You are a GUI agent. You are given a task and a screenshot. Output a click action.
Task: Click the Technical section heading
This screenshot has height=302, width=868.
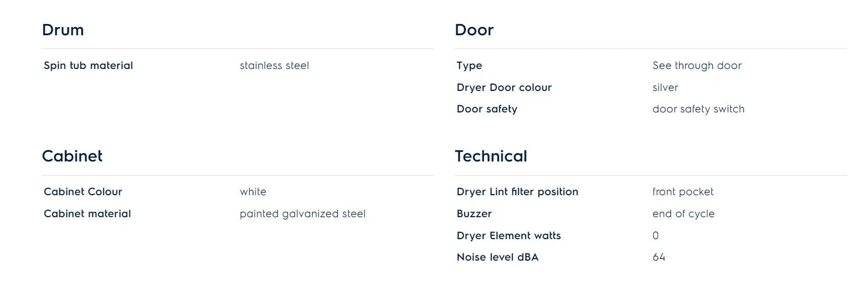click(490, 156)
